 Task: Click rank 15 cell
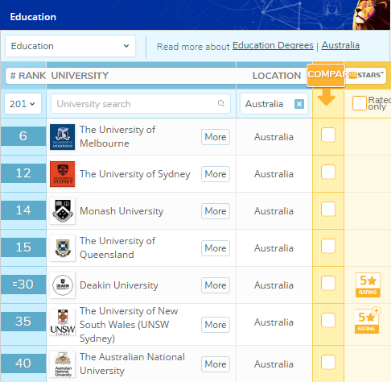click(23, 247)
